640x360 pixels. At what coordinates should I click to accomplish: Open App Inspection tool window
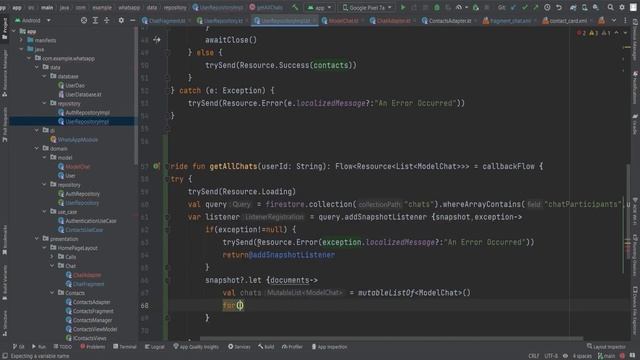pos(329,347)
